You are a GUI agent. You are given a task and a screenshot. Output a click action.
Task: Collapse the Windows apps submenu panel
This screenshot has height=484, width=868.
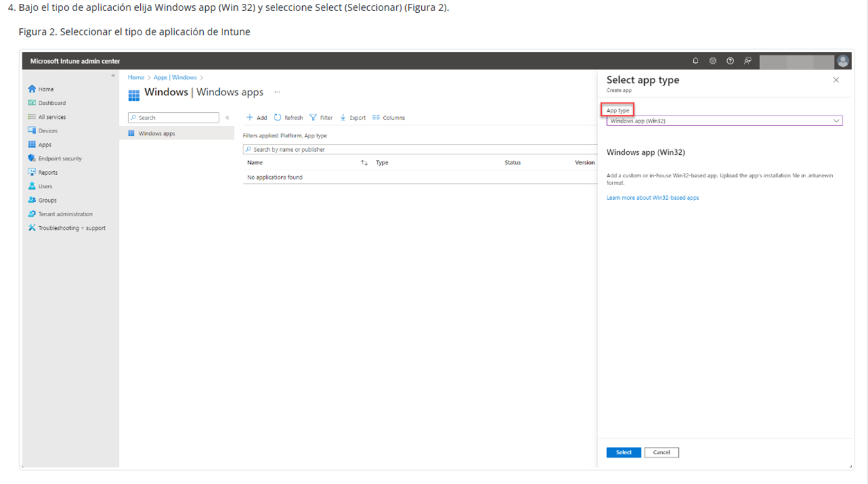point(227,118)
